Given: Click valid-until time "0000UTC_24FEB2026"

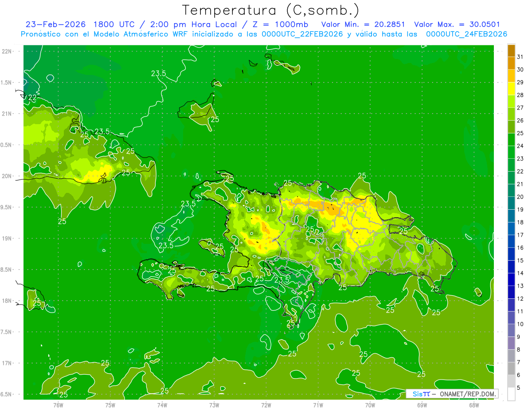Looking at the screenshot, I should click(466, 34).
